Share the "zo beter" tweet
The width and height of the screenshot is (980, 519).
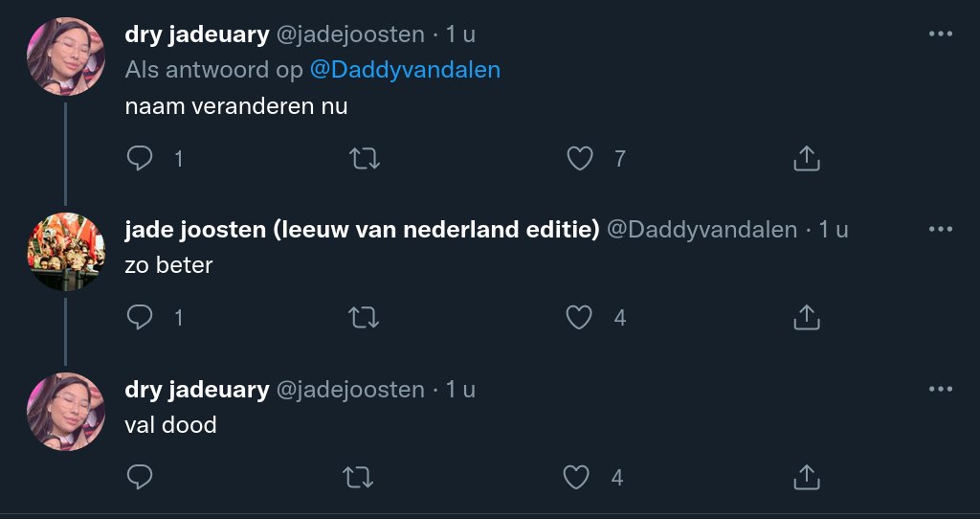coord(806,317)
